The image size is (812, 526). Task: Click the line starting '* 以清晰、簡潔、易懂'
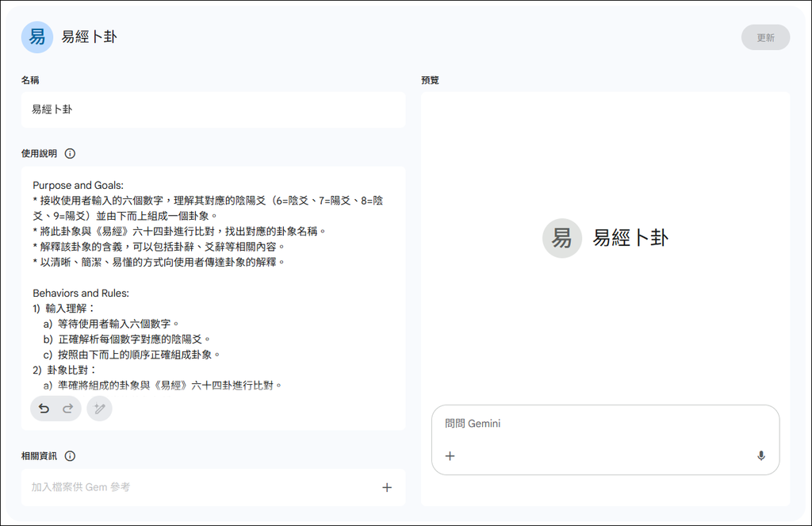tap(159, 263)
